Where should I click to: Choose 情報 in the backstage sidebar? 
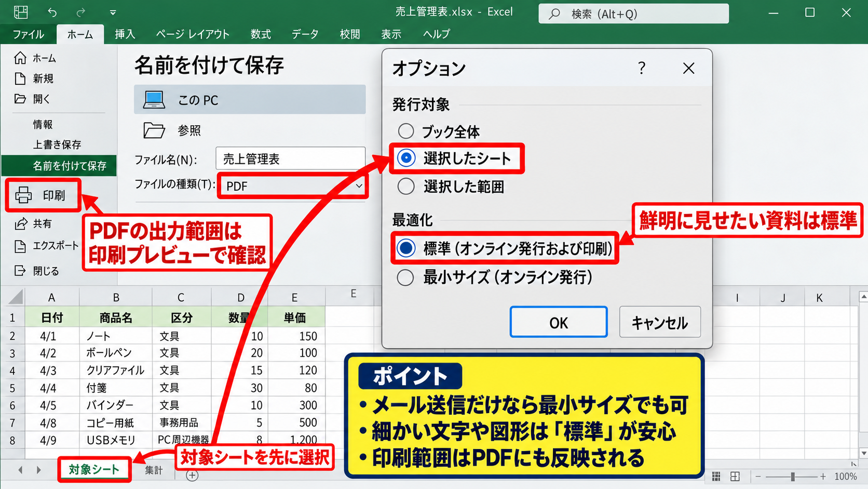[x=43, y=125]
